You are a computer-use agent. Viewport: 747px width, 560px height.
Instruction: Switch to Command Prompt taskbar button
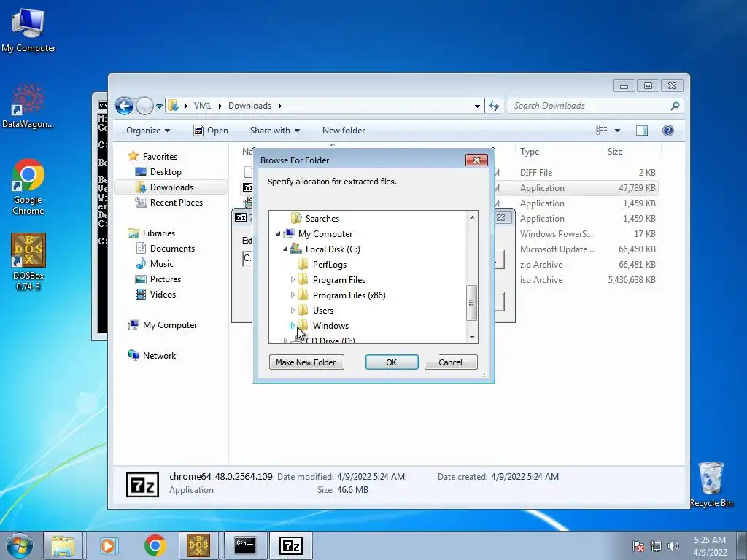click(245, 545)
